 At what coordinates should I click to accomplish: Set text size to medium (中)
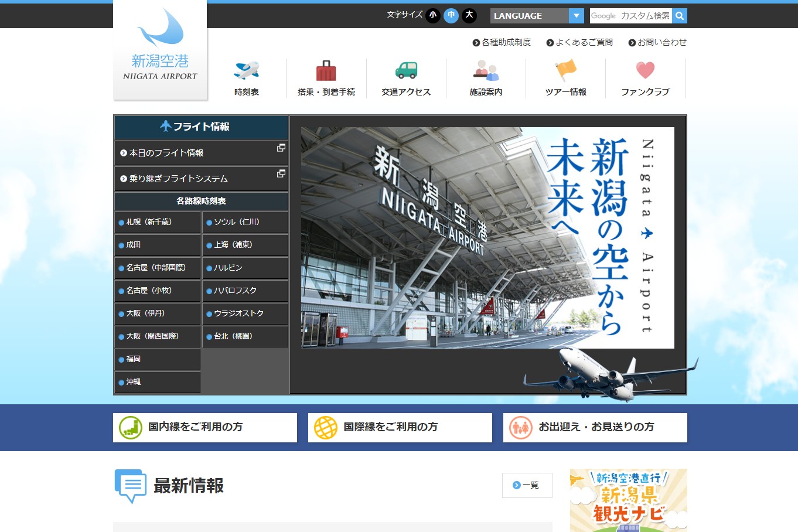click(x=451, y=15)
